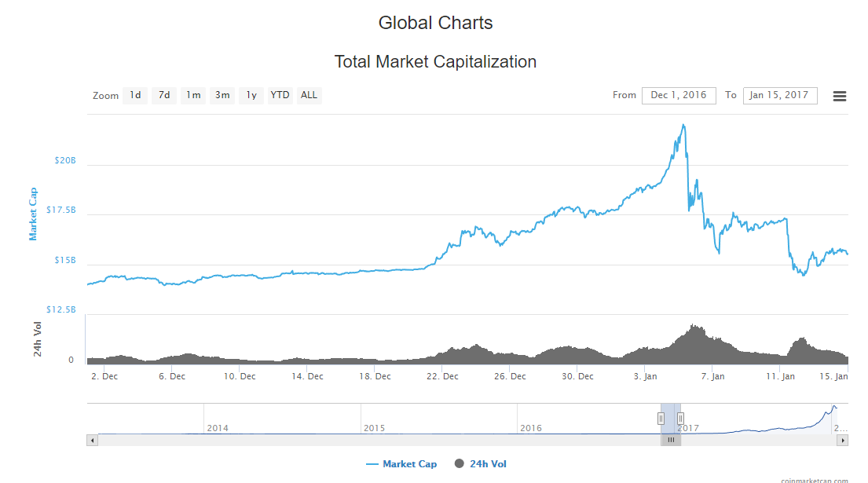Toggle the 24h Vol series legend
The height and width of the screenshot is (483, 868).
pos(480,464)
